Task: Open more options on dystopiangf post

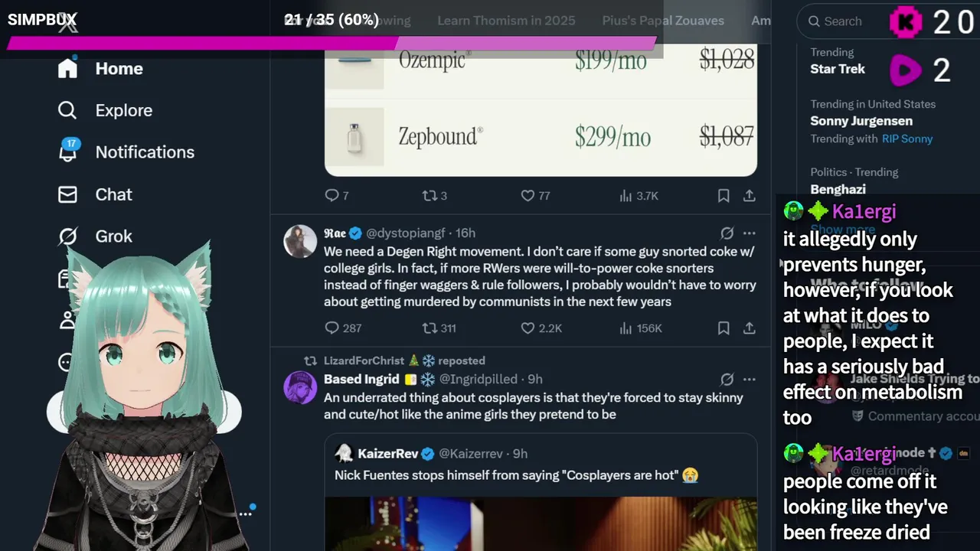Action: pos(749,233)
